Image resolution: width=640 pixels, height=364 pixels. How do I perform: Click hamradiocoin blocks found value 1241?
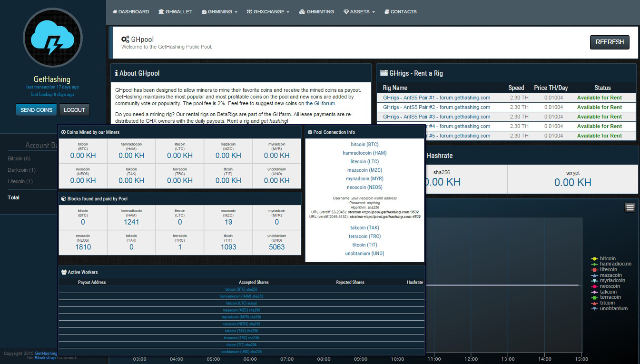(131, 222)
